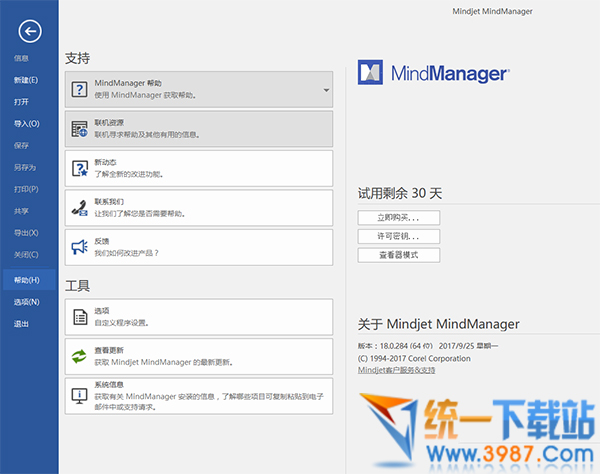Open the 导入(O) sidebar menu
The height and width of the screenshot is (474, 600).
pyautogui.click(x=26, y=123)
